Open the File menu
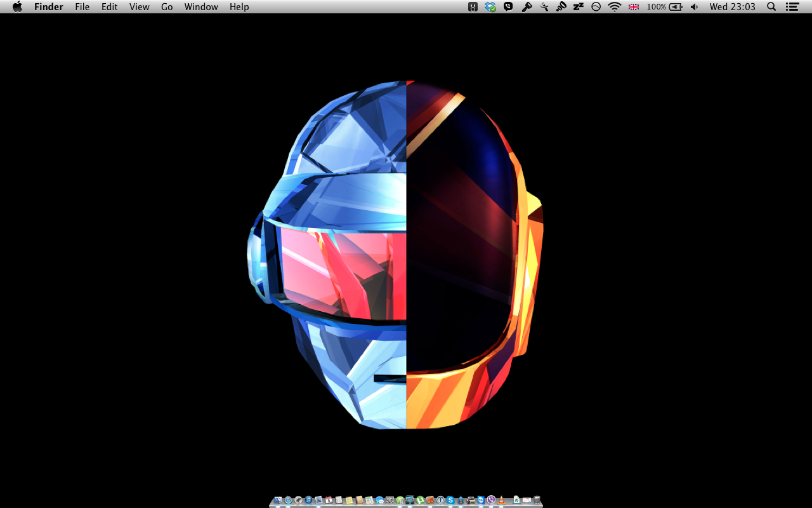This screenshot has width=812, height=508. [82, 7]
